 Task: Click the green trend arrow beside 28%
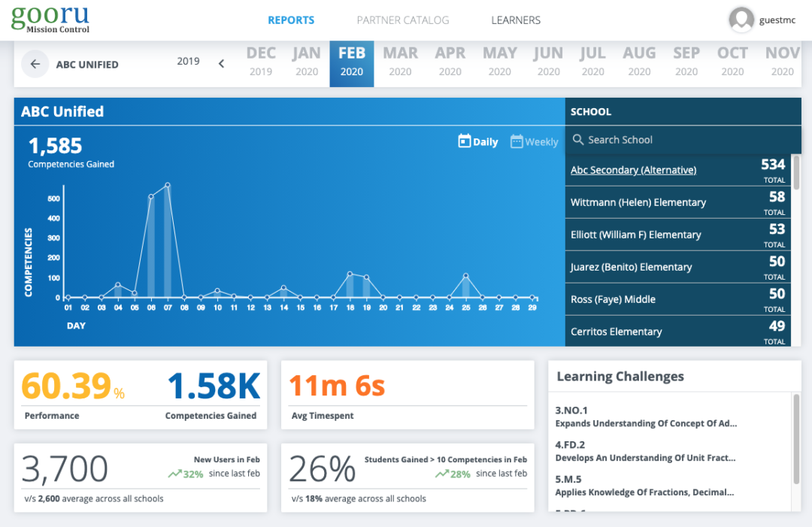442,474
